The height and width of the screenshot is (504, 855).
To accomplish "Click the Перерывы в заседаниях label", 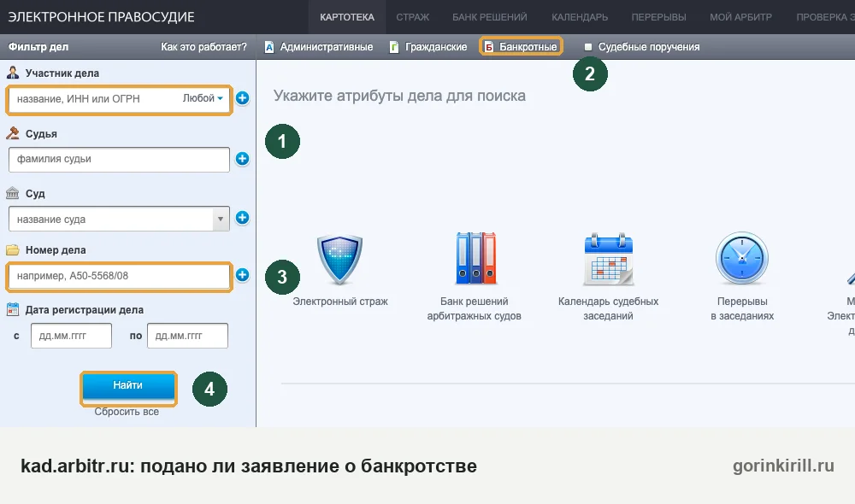I will 742,308.
